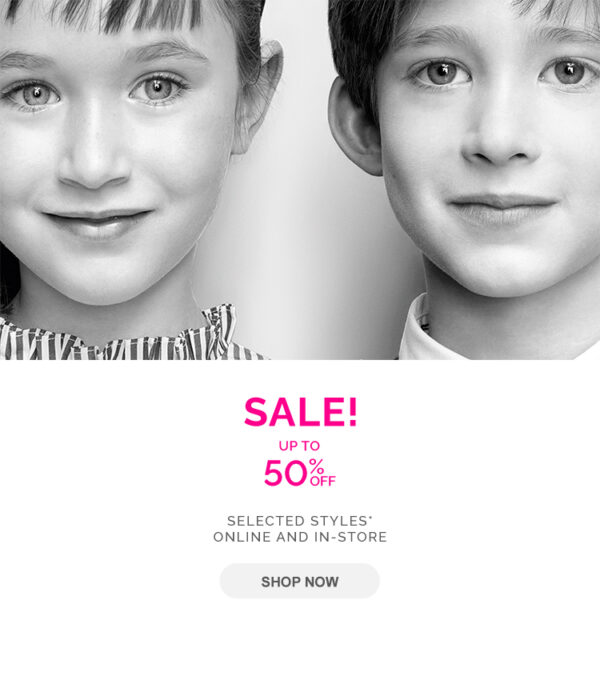Screen dimensions: 600x680
Task: Open the boy's portrait on the right
Action: (x=464, y=180)
